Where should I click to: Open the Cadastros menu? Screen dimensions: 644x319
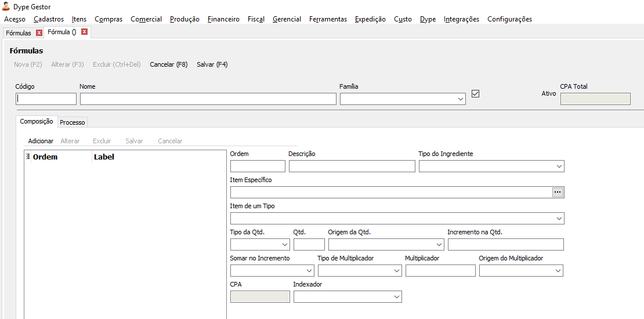[49, 19]
